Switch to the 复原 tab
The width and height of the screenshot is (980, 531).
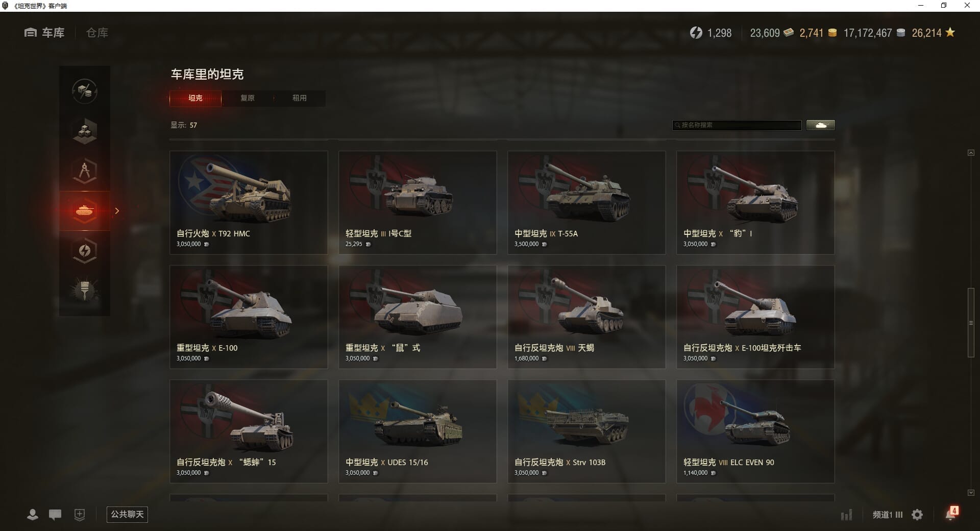[x=248, y=98]
